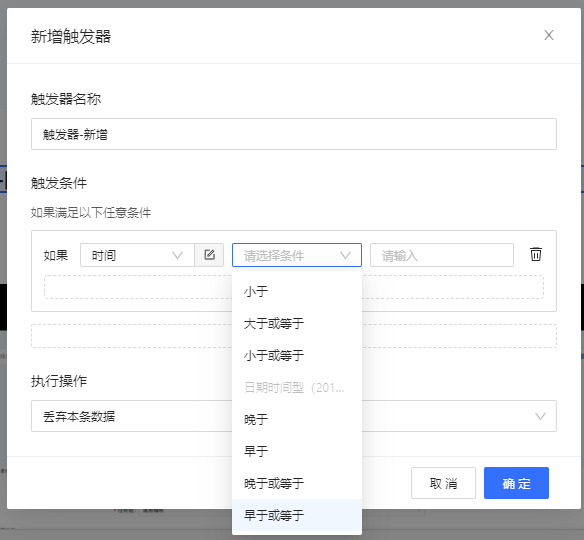Confirm with the 确定 button
This screenshot has height=540, width=584.
(516, 483)
